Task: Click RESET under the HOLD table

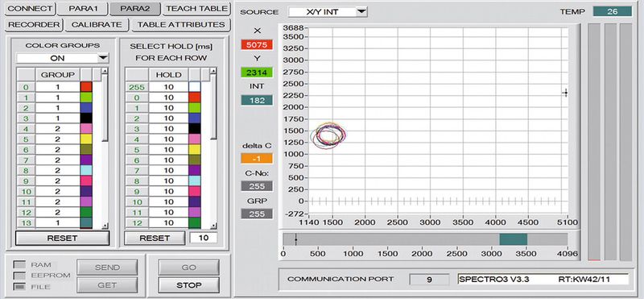Action: pos(155,238)
